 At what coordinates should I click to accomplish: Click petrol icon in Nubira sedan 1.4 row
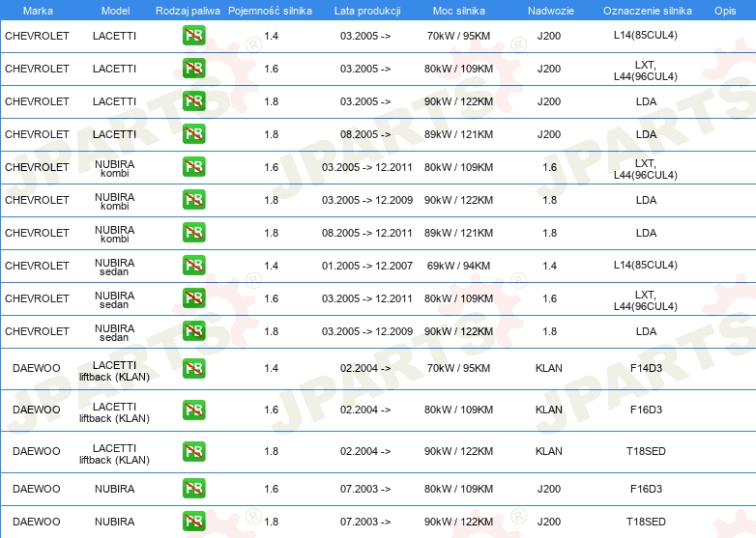pos(193,265)
